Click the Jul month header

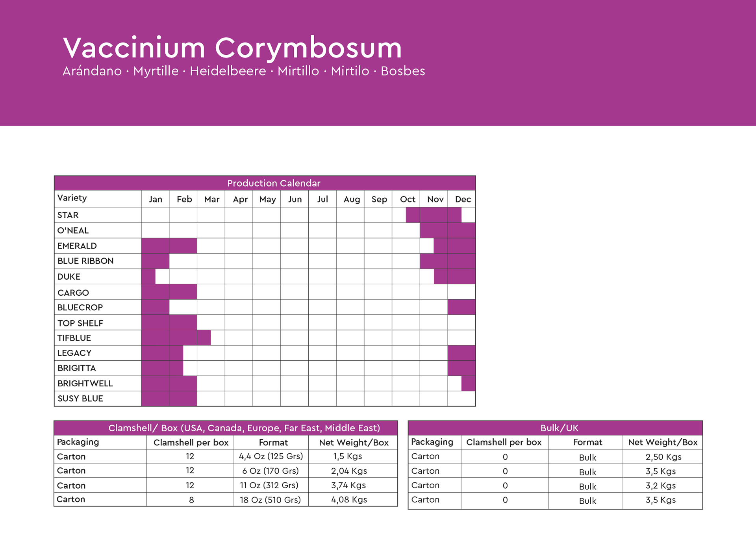(x=322, y=199)
